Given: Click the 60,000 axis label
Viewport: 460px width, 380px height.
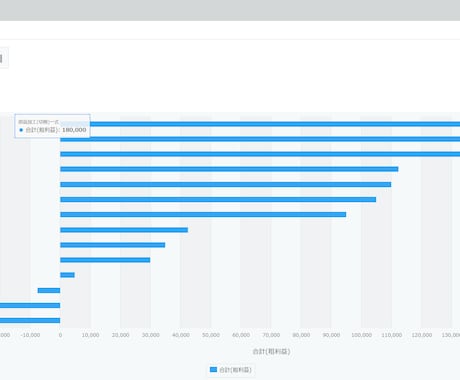Looking at the screenshot, I should tap(241, 335).
